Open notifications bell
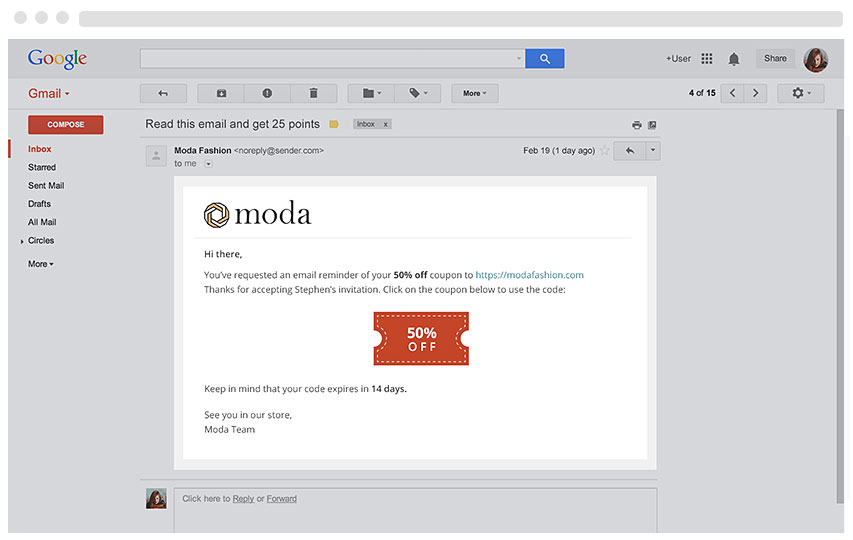The height and width of the screenshot is (540, 853). pos(733,59)
